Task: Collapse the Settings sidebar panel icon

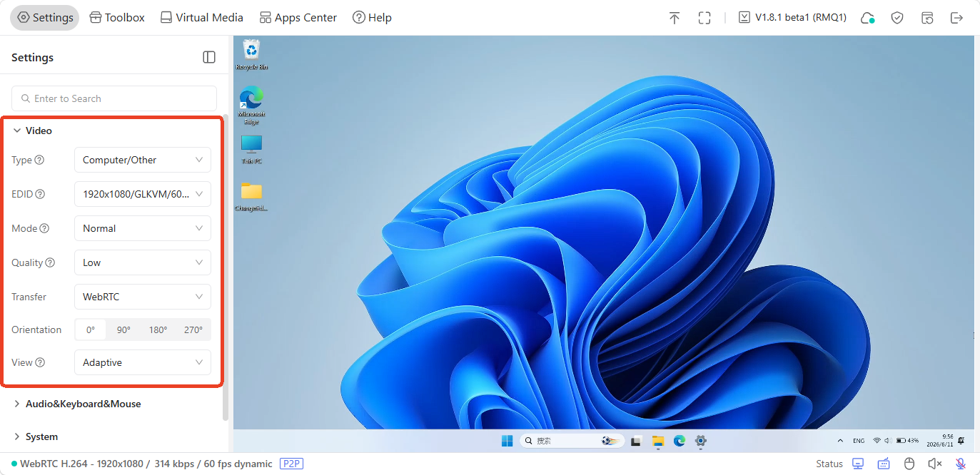Action: (209, 57)
